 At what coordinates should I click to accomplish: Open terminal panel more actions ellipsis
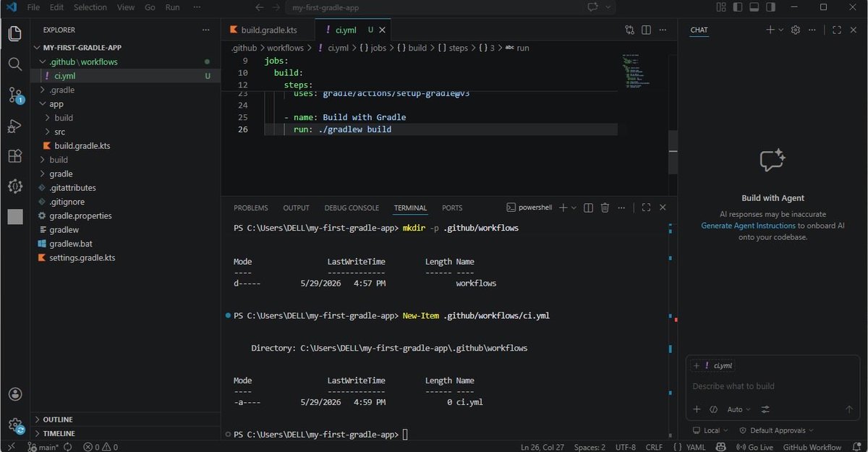622,208
